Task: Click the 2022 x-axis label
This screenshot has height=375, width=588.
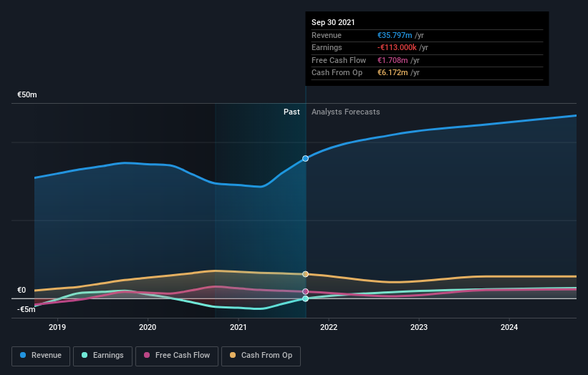Action: (329, 328)
